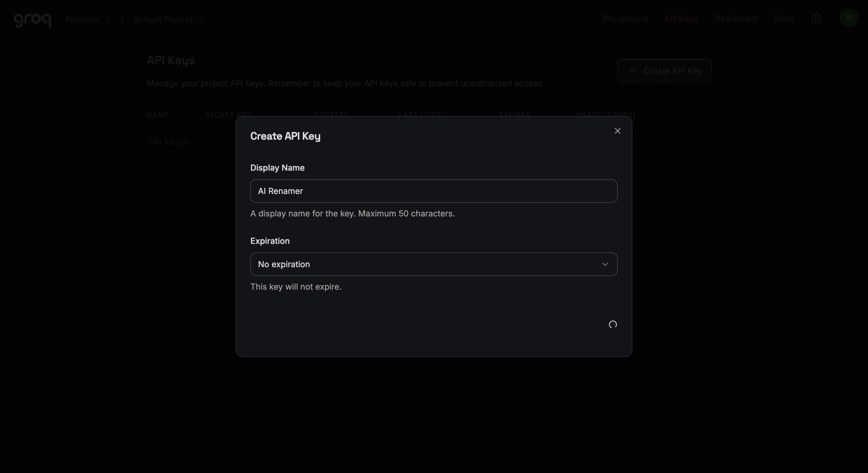Select the Expiration label text
The image size is (868, 473).
tap(270, 241)
